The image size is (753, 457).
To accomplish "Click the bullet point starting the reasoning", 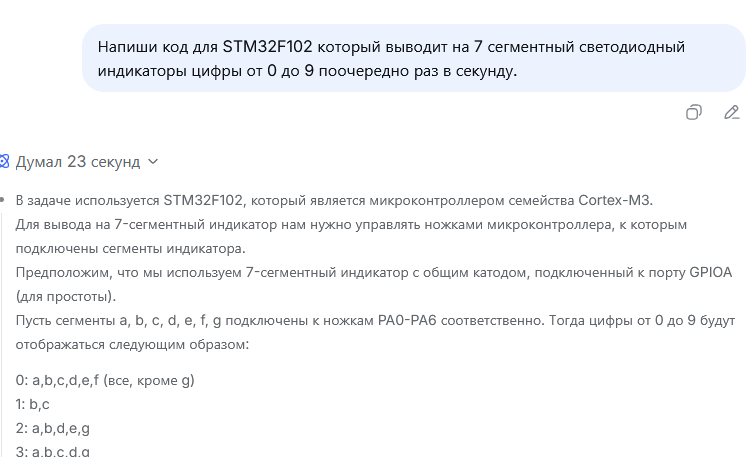I will pyautogui.click(x=4, y=200).
